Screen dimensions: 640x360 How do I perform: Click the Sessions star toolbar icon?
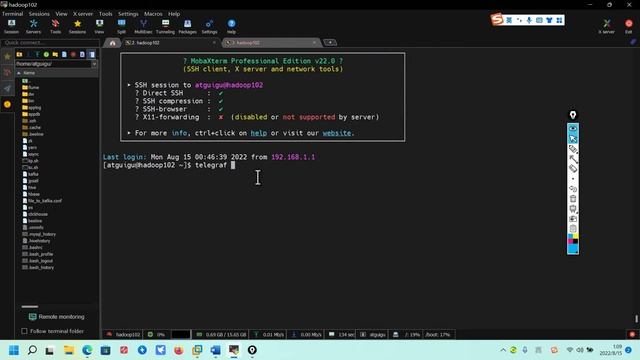pyautogui.click(x=77, y=26)
